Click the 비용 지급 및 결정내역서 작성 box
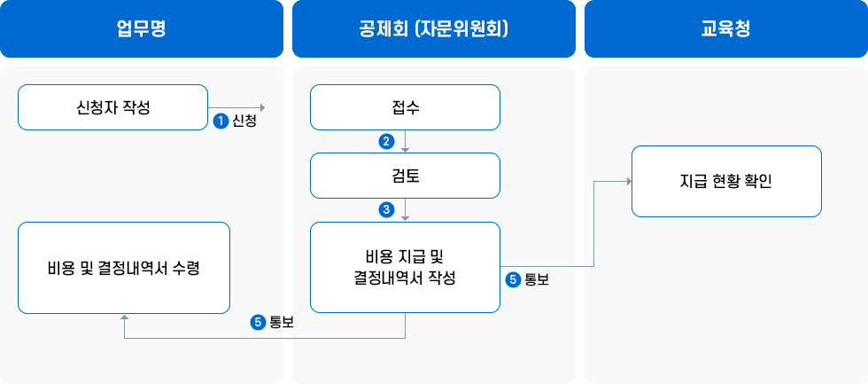Screen dimensions: 868x384 (x=405, y=267)
